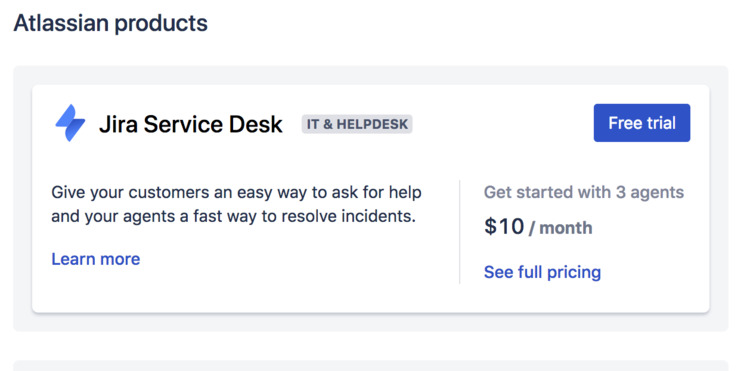750x371 pixels.
Task: Click the vertical divider beside the pricing section
Action: tap(460, 232)
